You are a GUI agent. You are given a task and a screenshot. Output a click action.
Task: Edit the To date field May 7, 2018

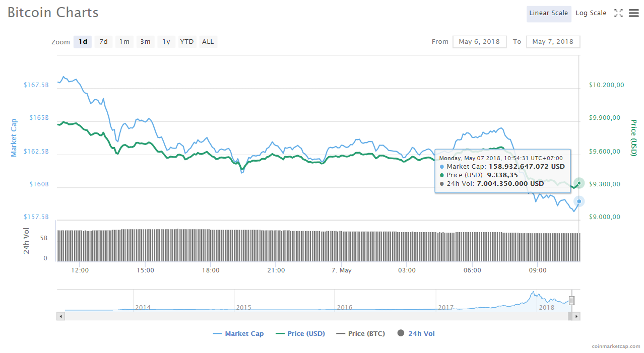553,42
